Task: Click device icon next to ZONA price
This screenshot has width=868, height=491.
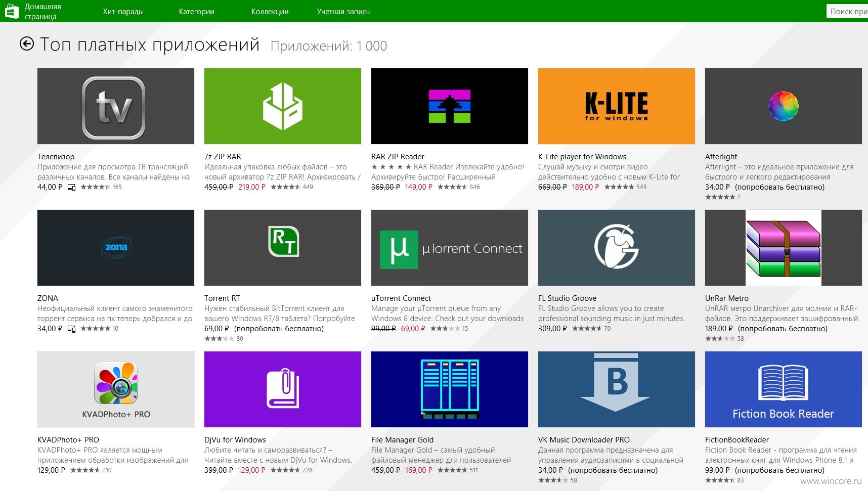Action: click(x=71, y=329)
